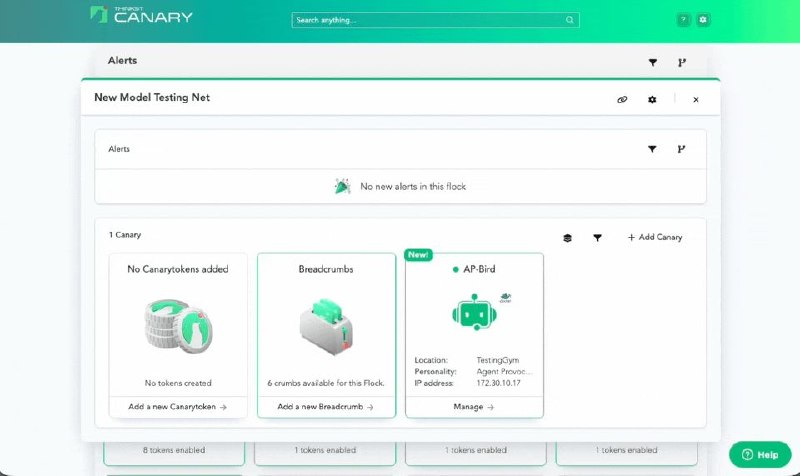Click the '1 Canary' label
The image size is (800, 476).
(x=125, y=235)
